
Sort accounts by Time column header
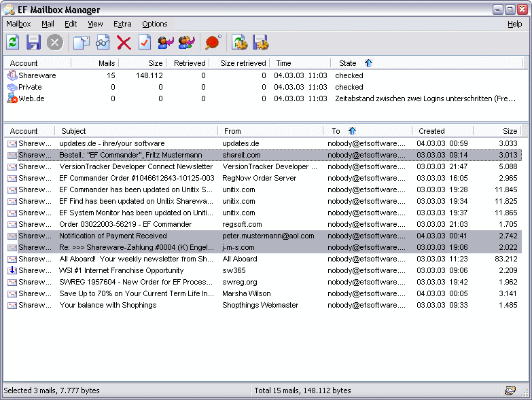pos(300,63)
